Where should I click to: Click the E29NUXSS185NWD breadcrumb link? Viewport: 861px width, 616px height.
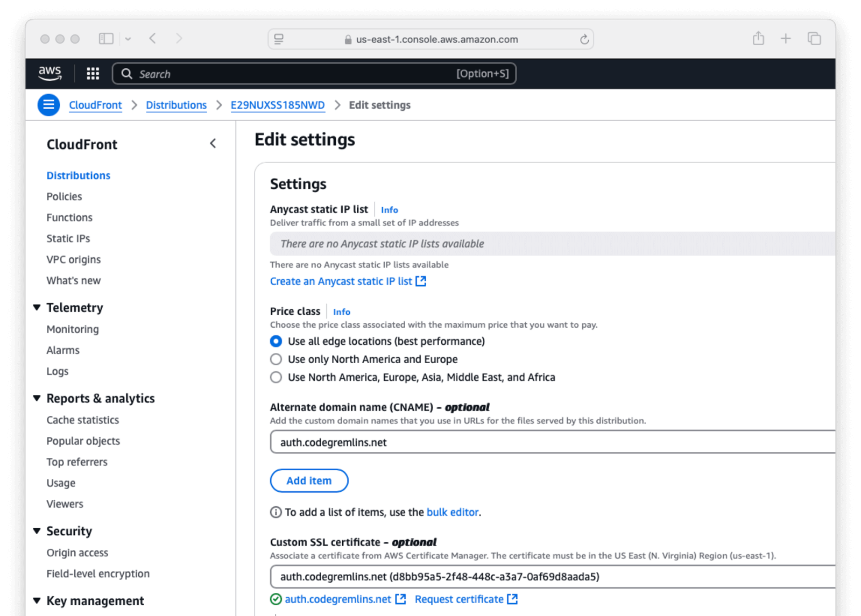[x=278, y=105]
